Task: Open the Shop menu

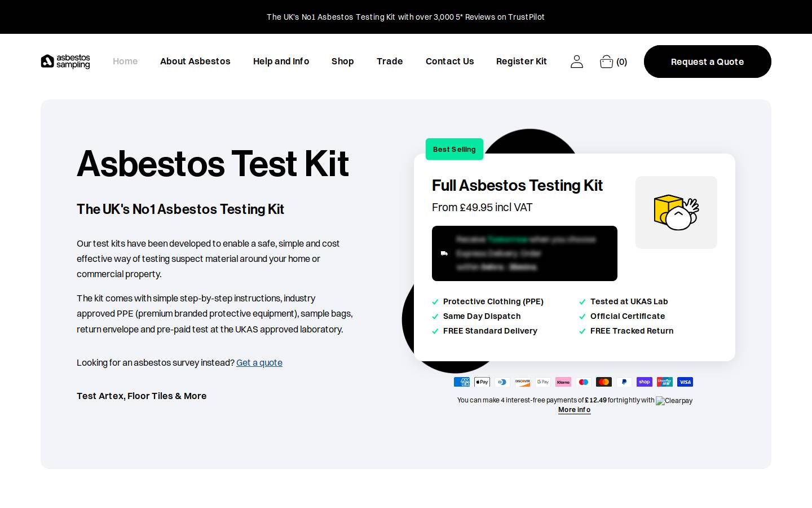Action: (342, 62)
